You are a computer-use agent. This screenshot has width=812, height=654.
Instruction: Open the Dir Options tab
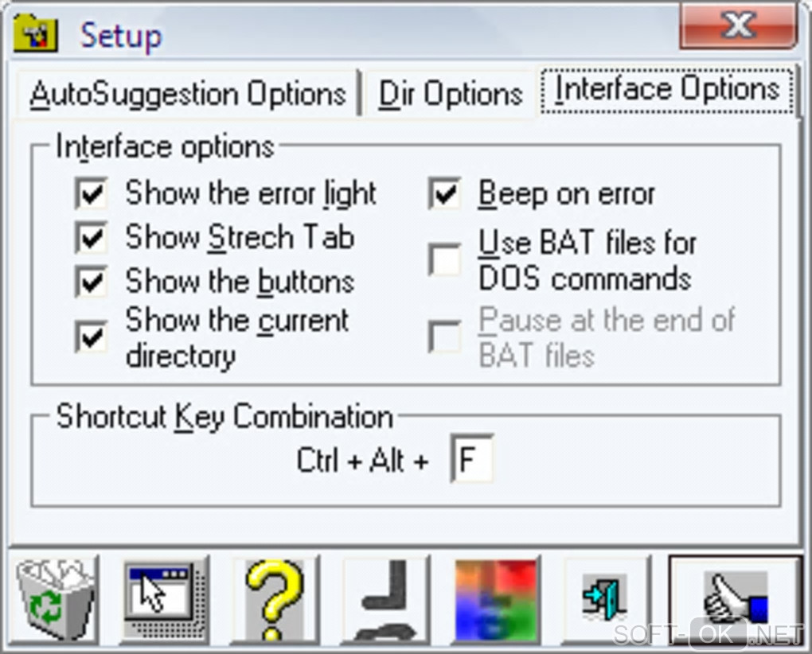[451, 94]
